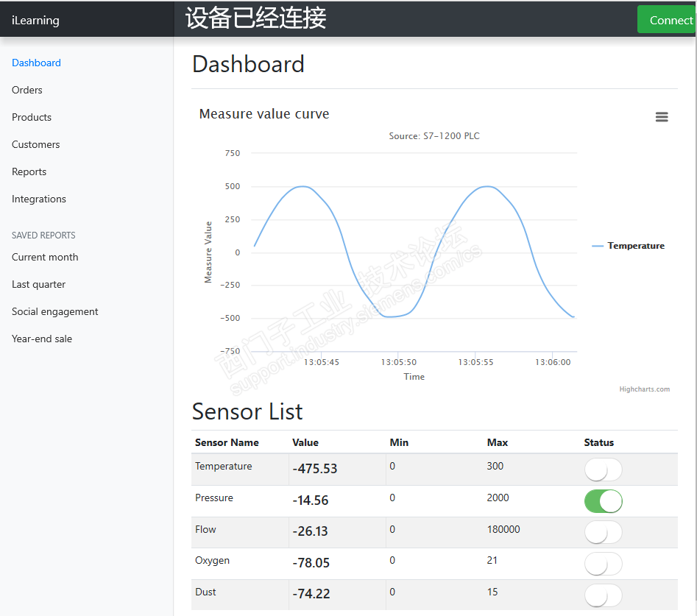Click the Dust max value 15
The image size is (697, 616).
(x=492, y=592)
